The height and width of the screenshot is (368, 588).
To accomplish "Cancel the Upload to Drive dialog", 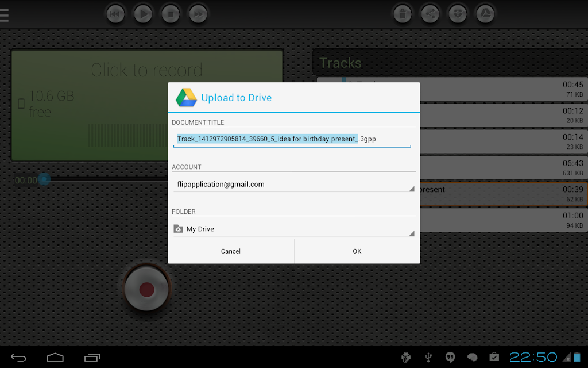I will (231, 251).
